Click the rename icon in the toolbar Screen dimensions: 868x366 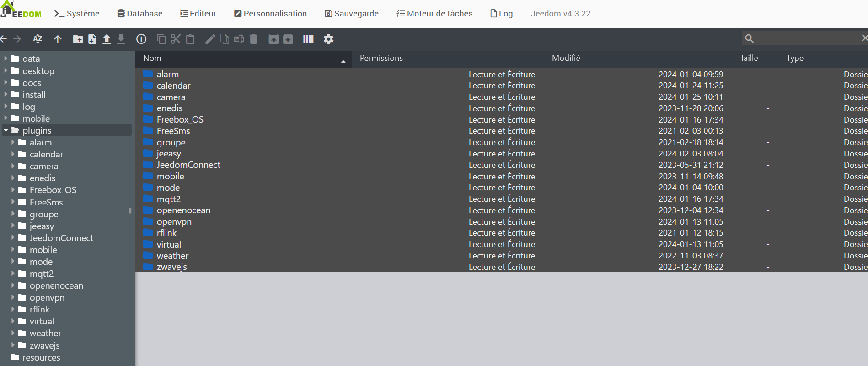click(x=239, y=39)
